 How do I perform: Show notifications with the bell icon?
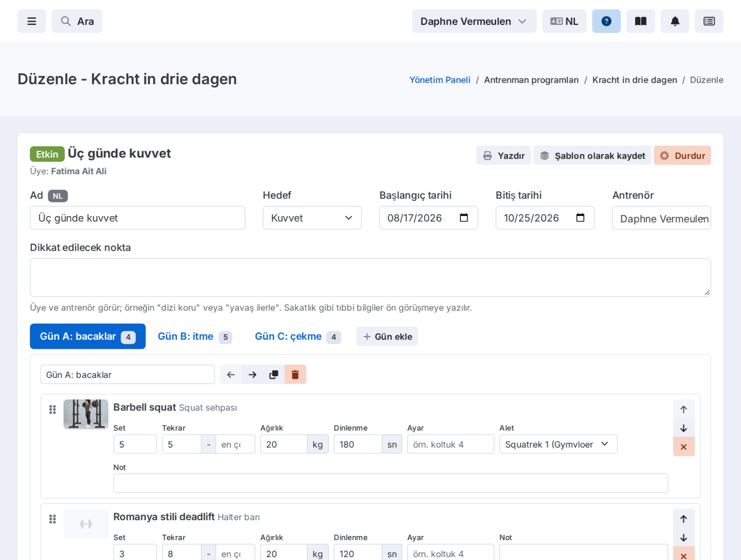coord(675,21)
